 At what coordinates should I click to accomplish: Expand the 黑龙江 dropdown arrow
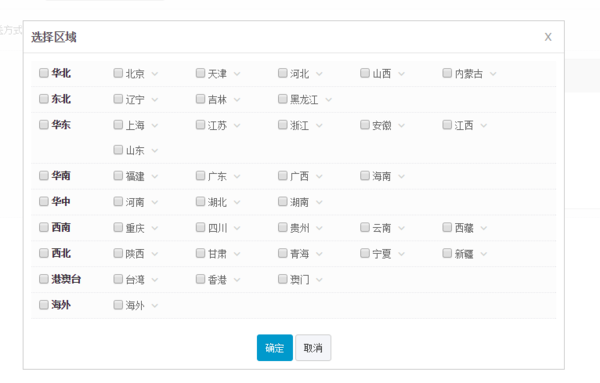328,100
